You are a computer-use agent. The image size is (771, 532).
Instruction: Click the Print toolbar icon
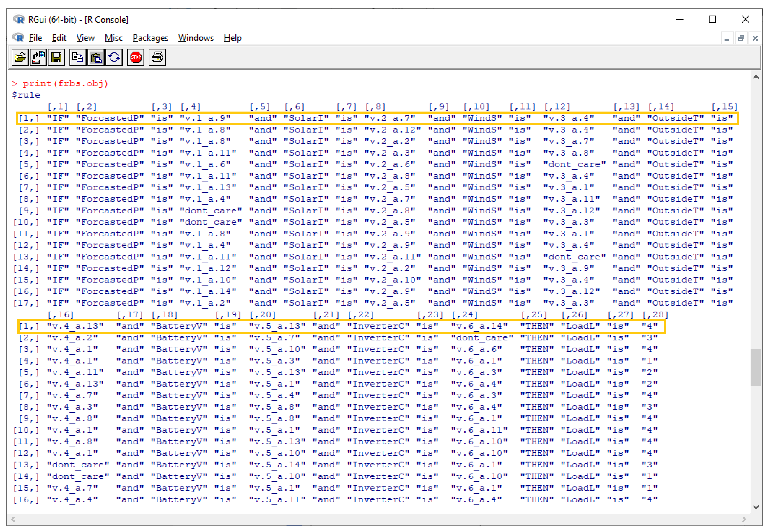157,57
